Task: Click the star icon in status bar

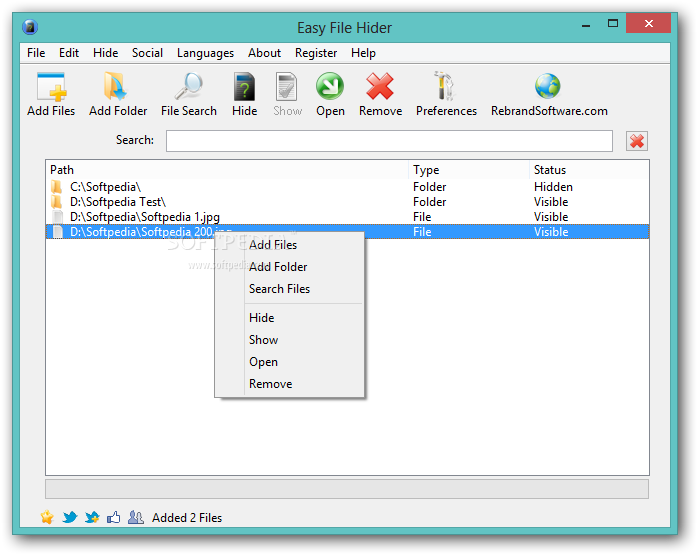Action: pos(47,517)
